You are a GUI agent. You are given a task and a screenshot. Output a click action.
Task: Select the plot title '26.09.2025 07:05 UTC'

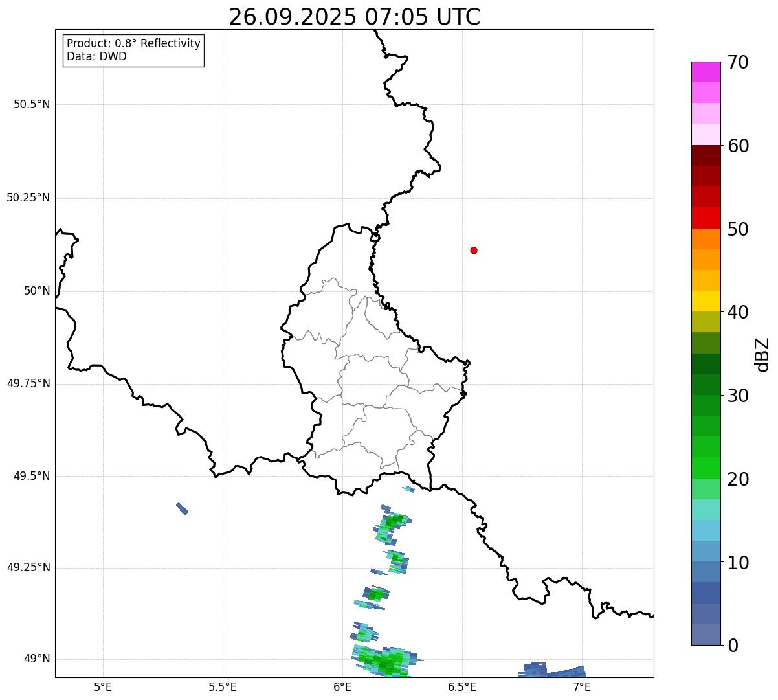pyautogui.click(x=355, y=17)
